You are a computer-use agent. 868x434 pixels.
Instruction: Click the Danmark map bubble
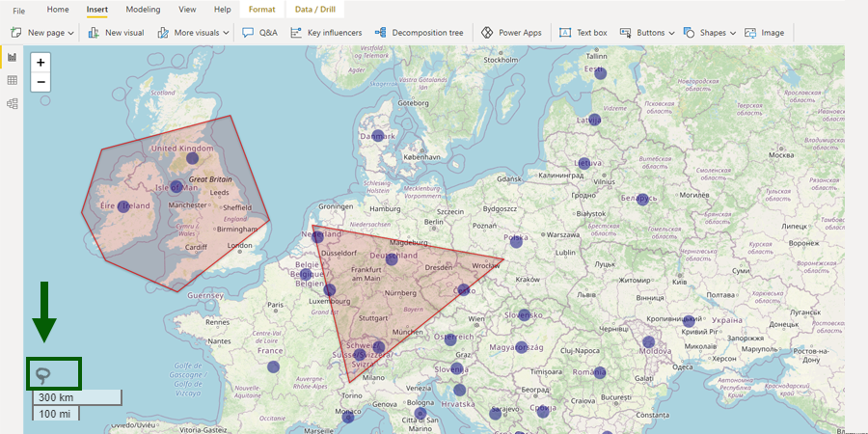(377, 135)
